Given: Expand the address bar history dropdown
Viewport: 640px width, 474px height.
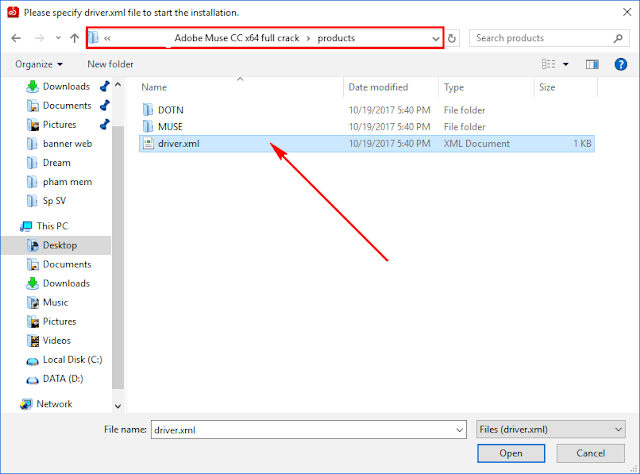Looking at the screenshot, I should [x=436, y=39].
